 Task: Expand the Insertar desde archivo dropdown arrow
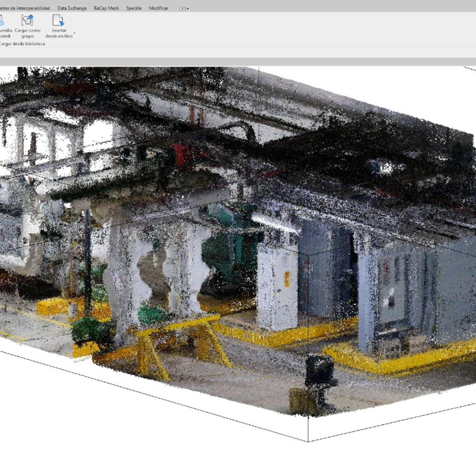(x=74, y=33)
